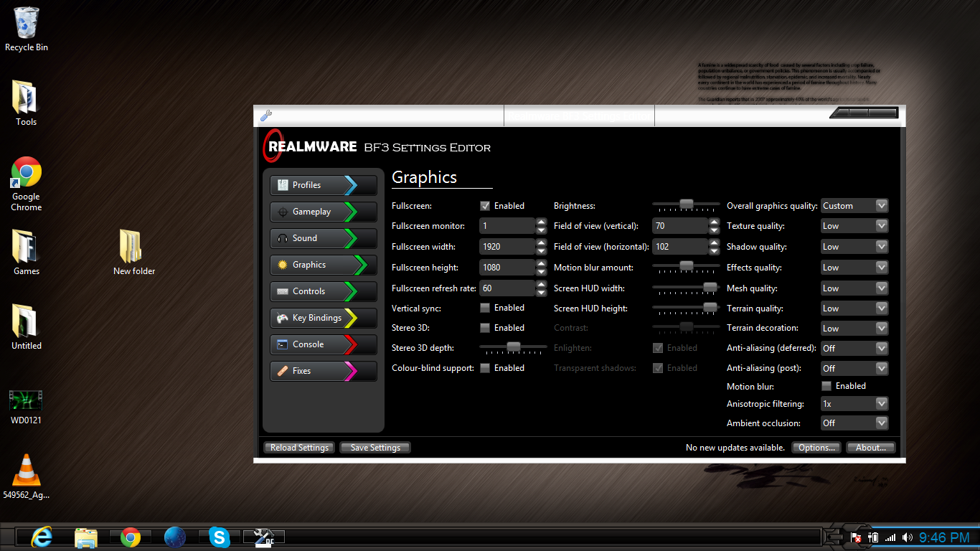Open the Anisotropic filtering dropdown
The height and width of the screenshot is (551, 980).
pos(854,404)
